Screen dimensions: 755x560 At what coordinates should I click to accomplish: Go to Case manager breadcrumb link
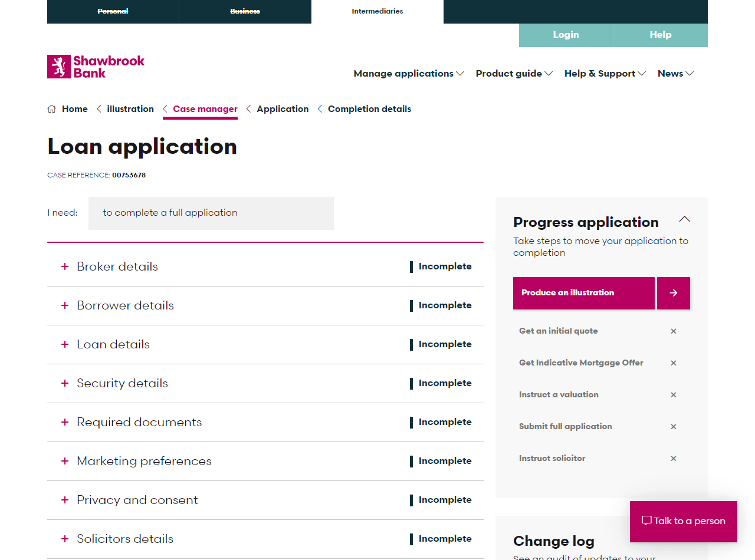pyautogui.click(x=205, y=109)
